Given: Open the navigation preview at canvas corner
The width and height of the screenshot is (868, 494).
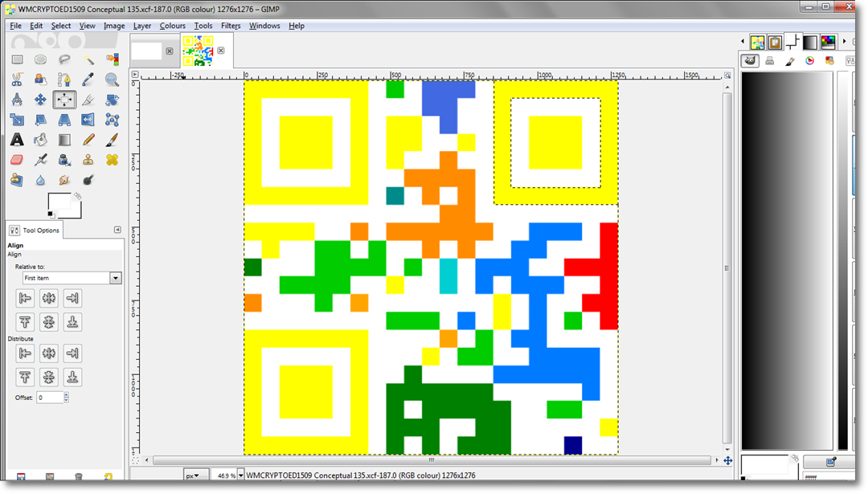Looking at the screenshot, I should tap(728, 460).
